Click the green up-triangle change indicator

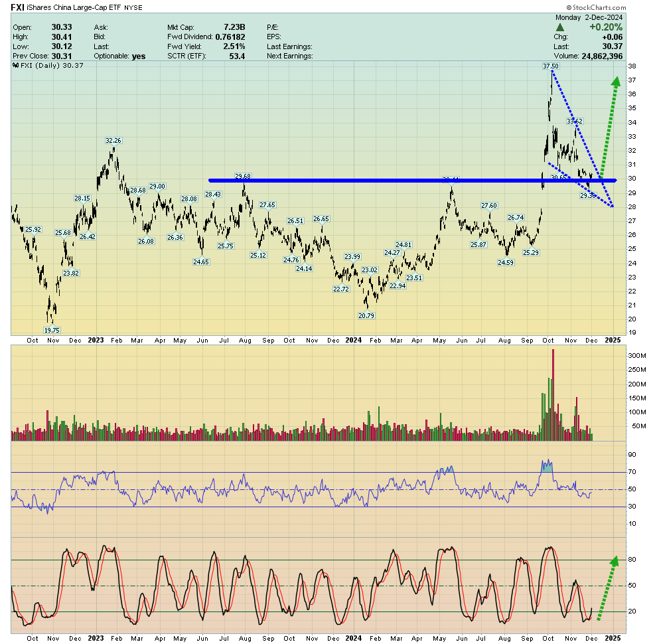click(x=559, y=27)
